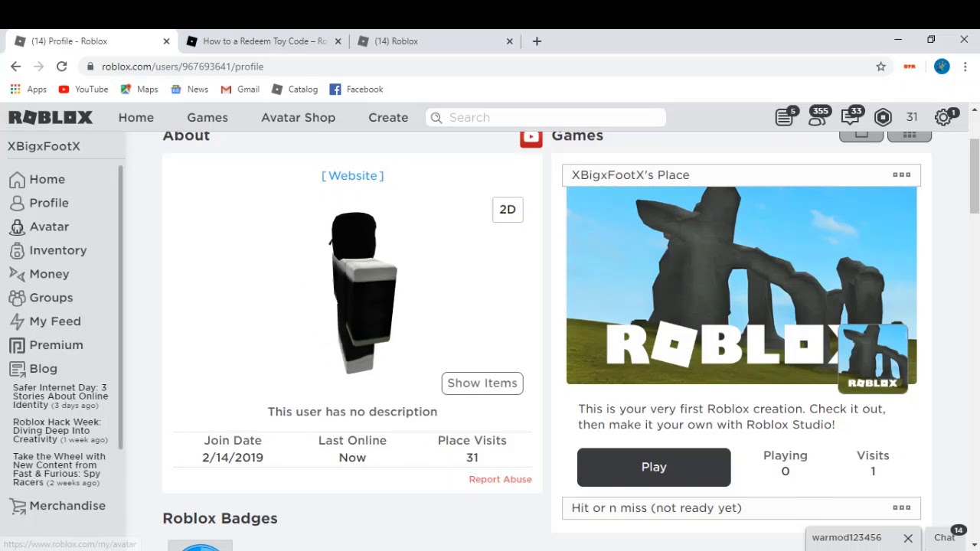Open Gmail bookmark

[240, 90]
